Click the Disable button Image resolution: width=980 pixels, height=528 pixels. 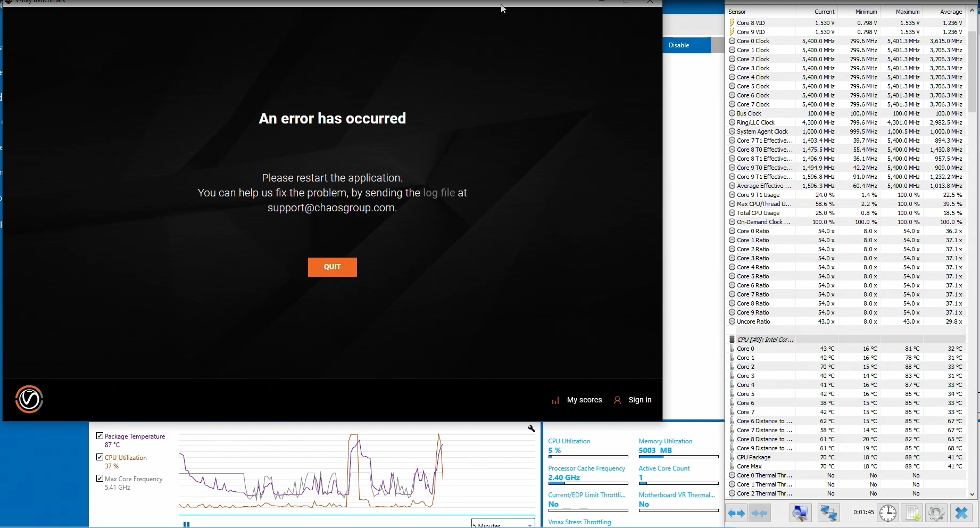[x=686, y=45]
